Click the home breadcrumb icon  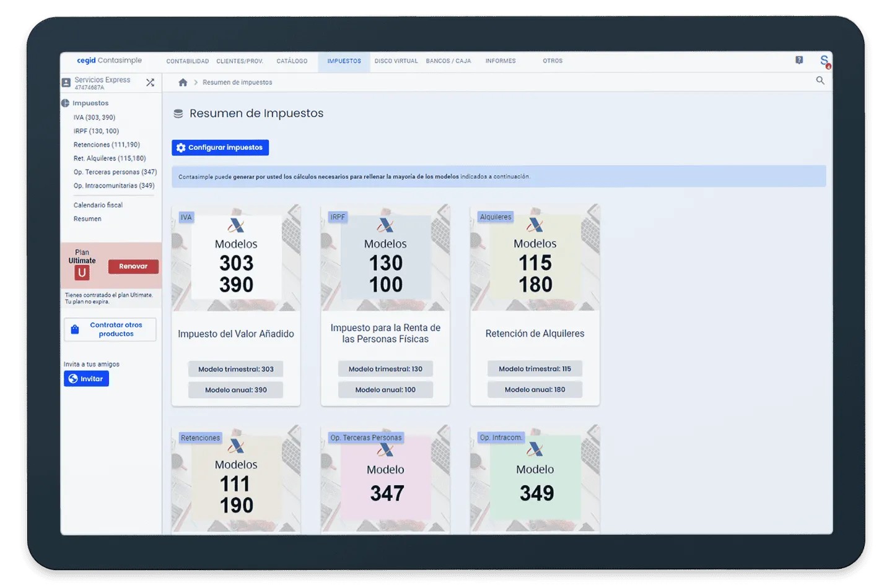click(183, 82)
